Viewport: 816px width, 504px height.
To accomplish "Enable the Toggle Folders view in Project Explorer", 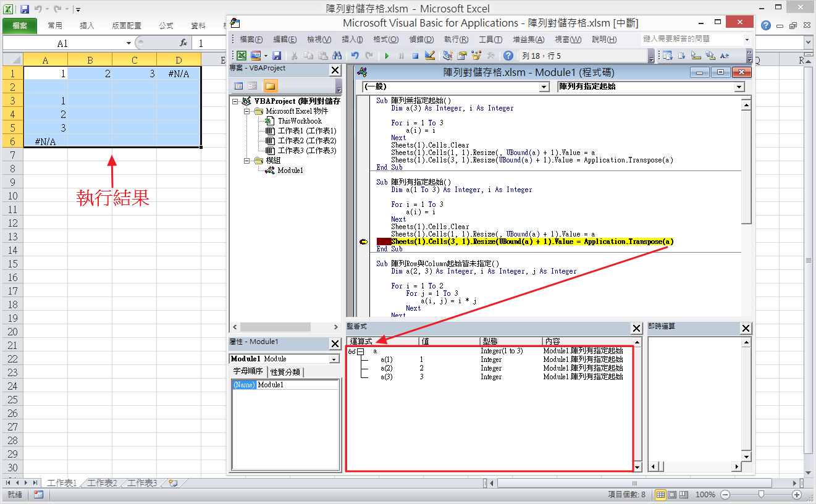I will [x=270, y=85].
